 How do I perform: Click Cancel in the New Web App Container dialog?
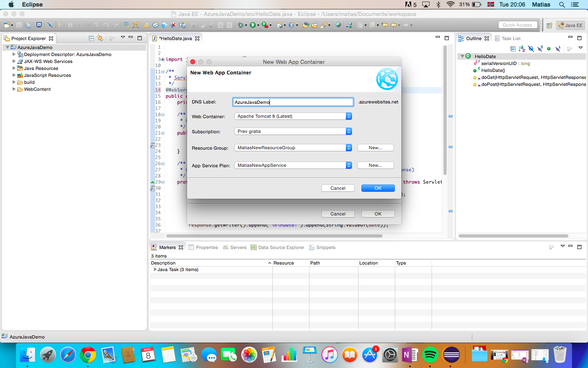point(338,188)
